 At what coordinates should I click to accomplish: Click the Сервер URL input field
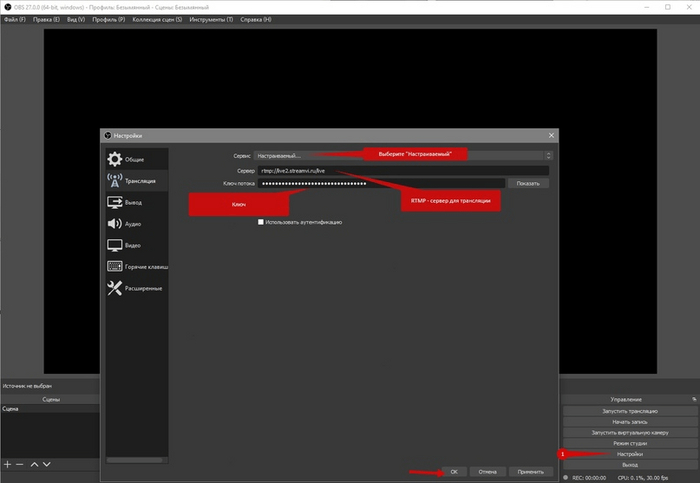pos(400,170)
